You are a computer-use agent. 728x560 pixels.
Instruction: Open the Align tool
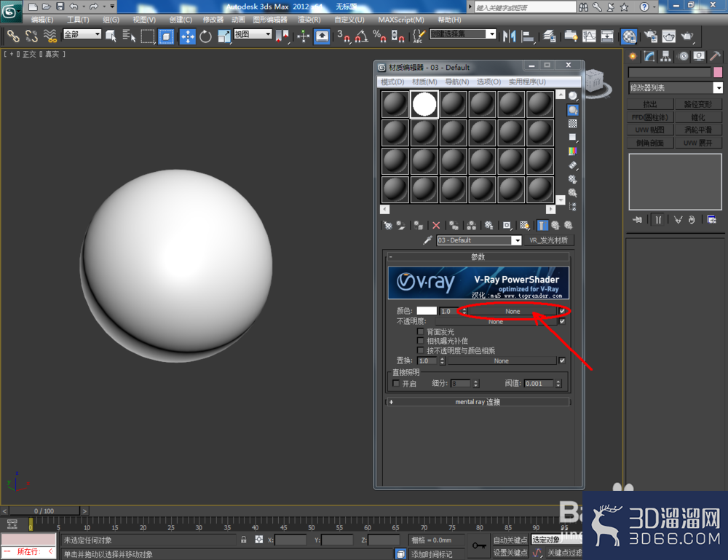point(527,36)
